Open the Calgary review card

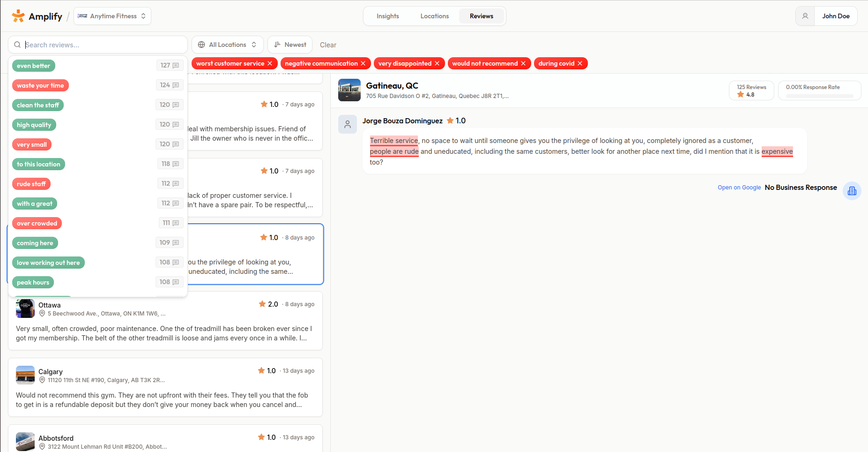(165, 387)
